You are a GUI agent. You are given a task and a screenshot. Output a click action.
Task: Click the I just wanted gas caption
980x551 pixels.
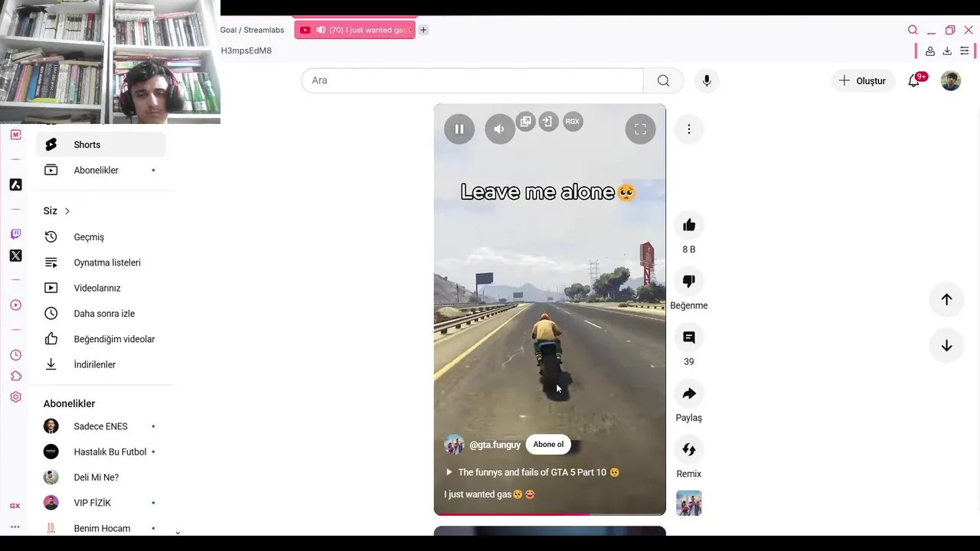click(x=489, y=494)
